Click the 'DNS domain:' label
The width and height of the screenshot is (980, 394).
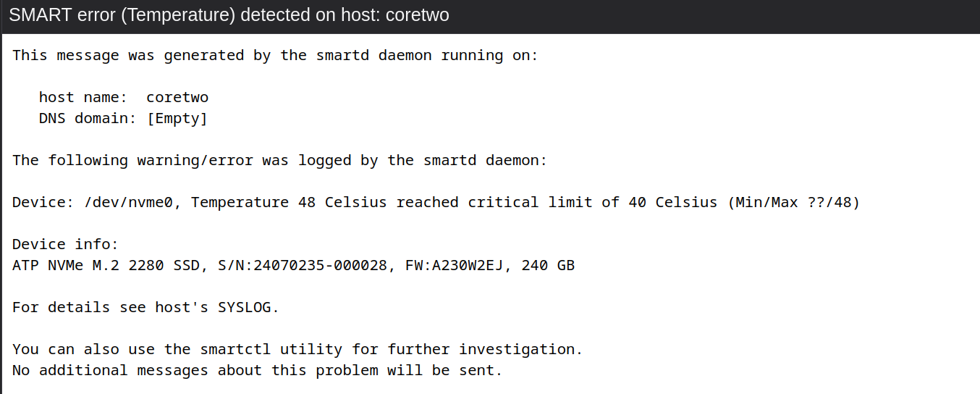pos(88,118)
